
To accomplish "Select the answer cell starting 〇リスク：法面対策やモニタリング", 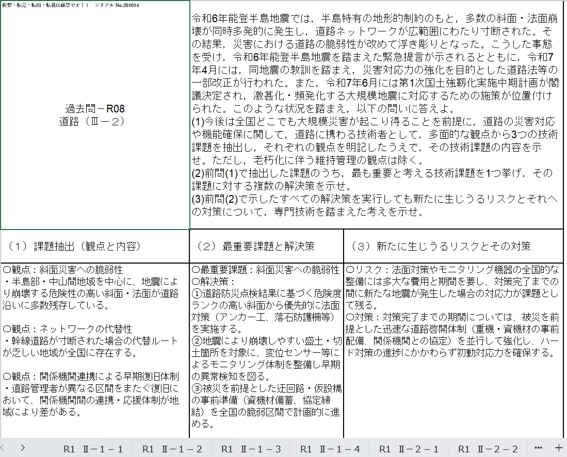I will click(x=453, y=351).
